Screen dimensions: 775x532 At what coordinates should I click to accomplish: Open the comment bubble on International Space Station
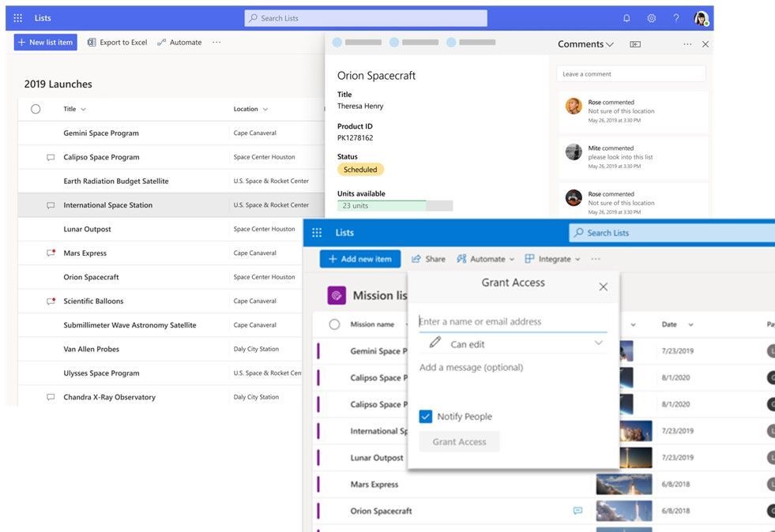coord(49,204)
